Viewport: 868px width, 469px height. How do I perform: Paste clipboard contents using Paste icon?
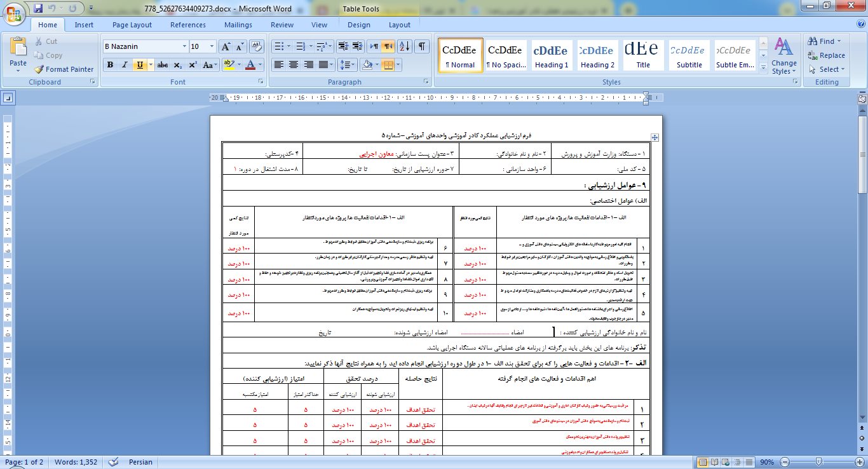pyautogui.click(x=18, y=48)
